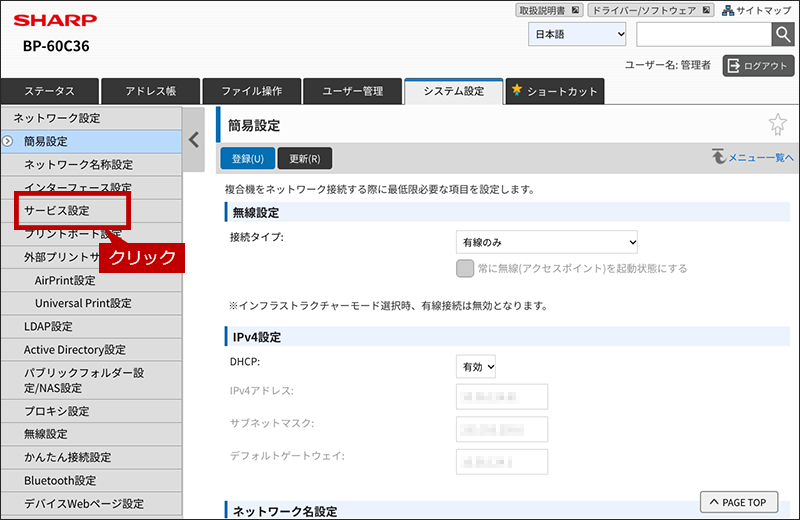
Task: Click the IPv4アドレス input field
Action: pos(502,397)
